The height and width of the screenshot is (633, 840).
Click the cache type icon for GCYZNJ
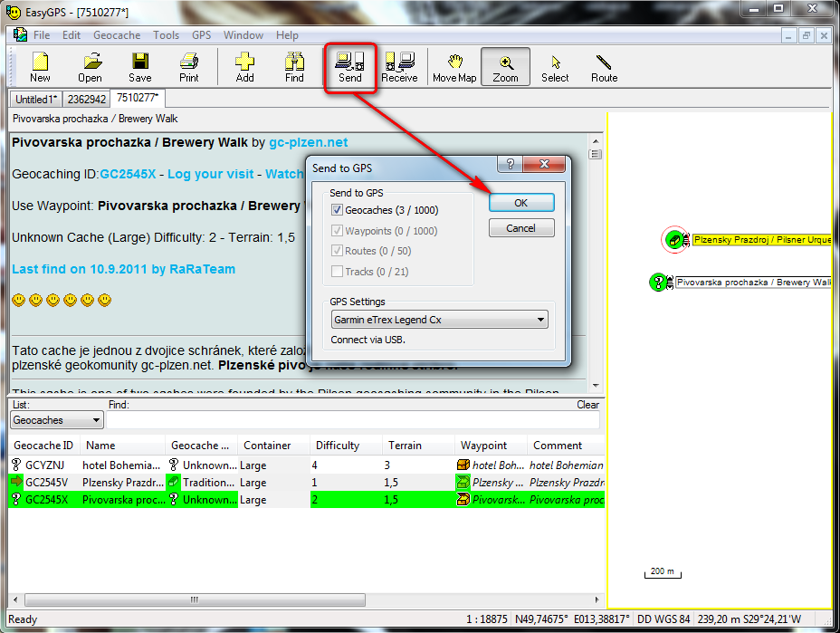tap(173, 465)
